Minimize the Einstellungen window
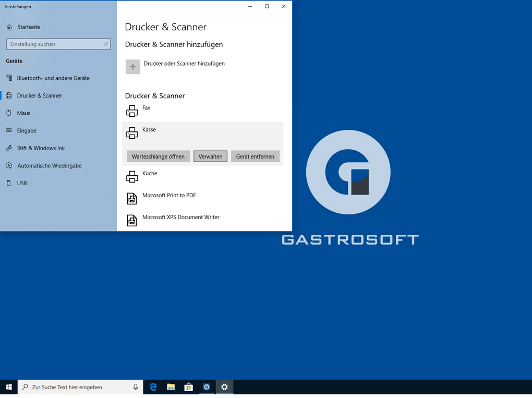 (250, 6)
